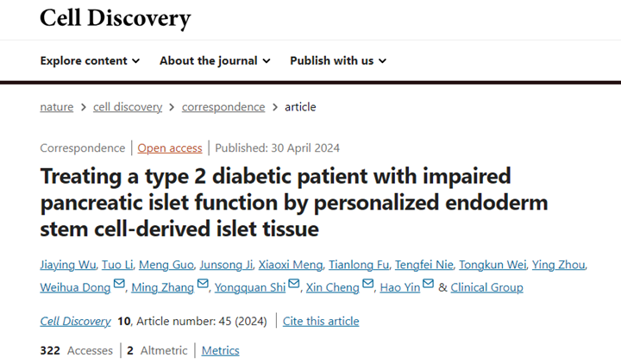Click the Cite this article link
Image resolution: width=621 pixels, height=364 pixels.
point(321,321)
